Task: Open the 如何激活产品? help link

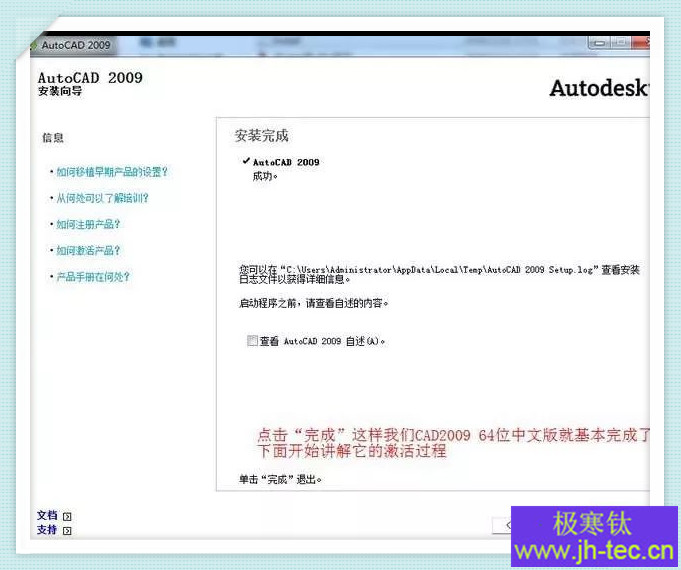Action: click(x=88, y=251)
